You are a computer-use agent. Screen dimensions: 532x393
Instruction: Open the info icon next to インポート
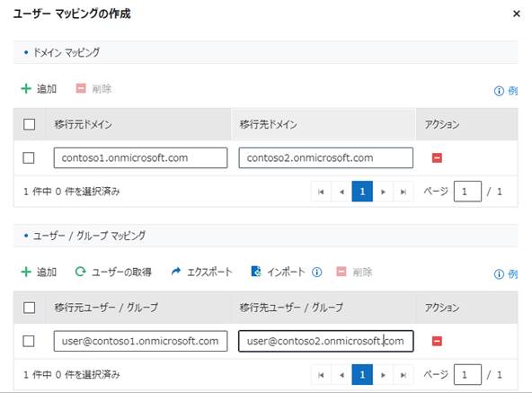tap(317, 272)
